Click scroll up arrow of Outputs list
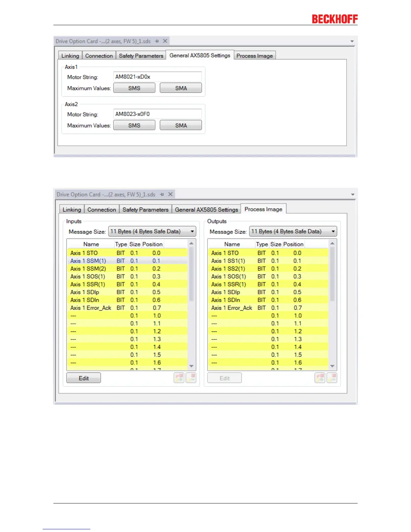This screenshot has height=532, width=411. coord(332,243)
